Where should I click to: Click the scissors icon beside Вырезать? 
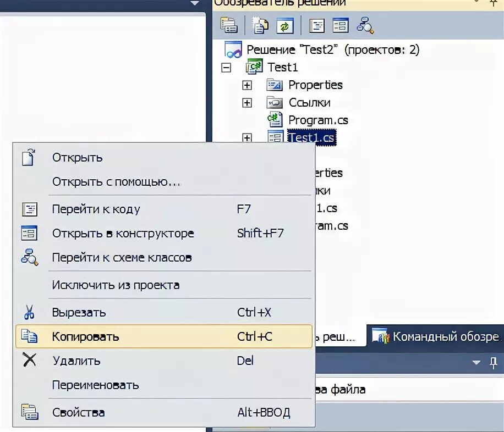point(29,312)
